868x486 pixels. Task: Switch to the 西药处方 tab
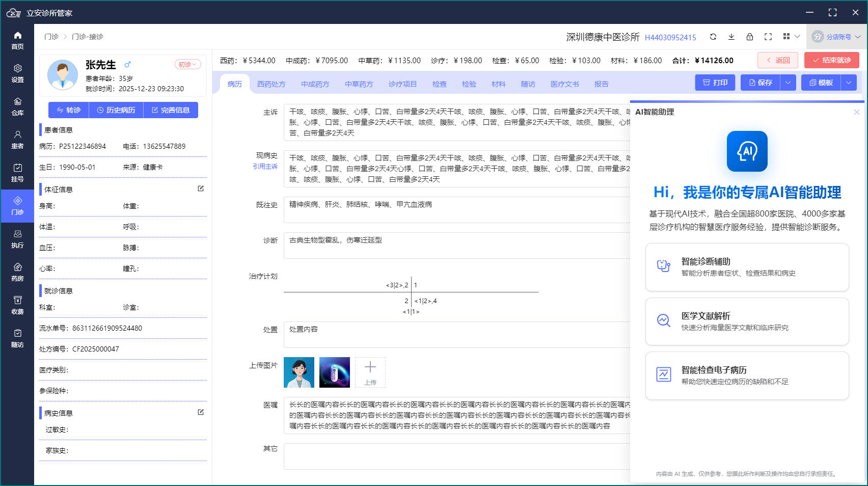[x=272, y=84]
